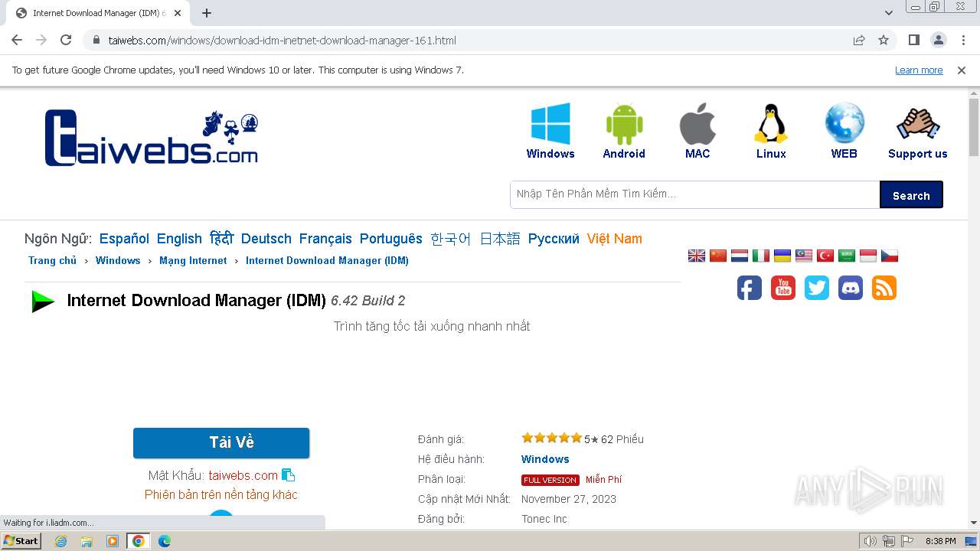Open Chrome three-dot menu
The image size is (980, 551).
(x=962, y=40)
